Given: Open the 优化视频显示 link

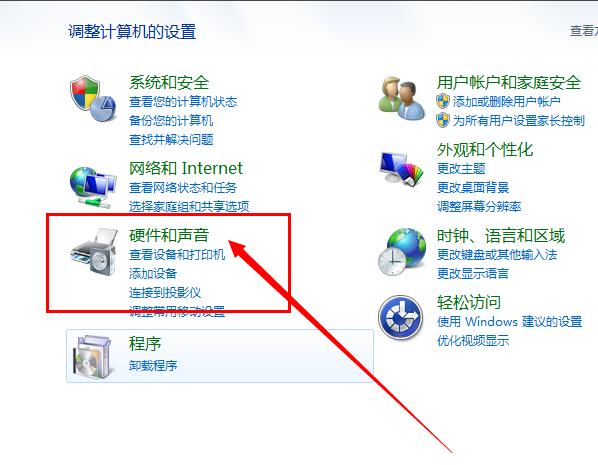Looking at the screenshot, I should click(x=473, y=340).
